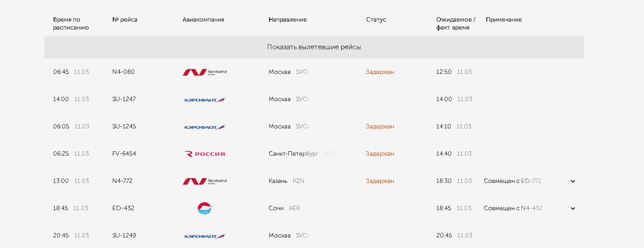Screen dimensions: 644x248
Task: Click Nordwind logo on flight N4-080
Action: 205,72
